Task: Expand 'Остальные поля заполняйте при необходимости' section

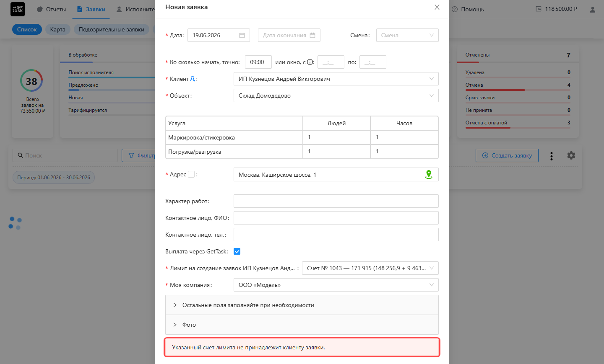Action: click(302, 305)
